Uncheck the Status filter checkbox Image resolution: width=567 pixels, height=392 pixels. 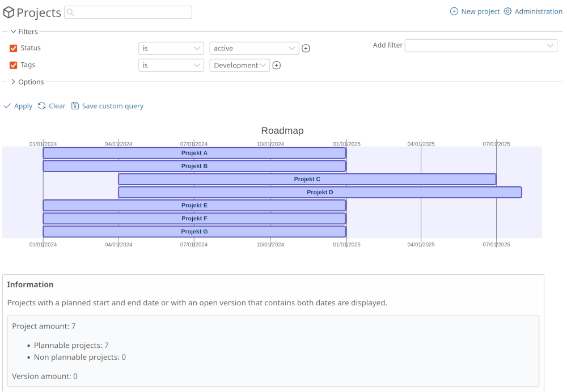(14, 48)
